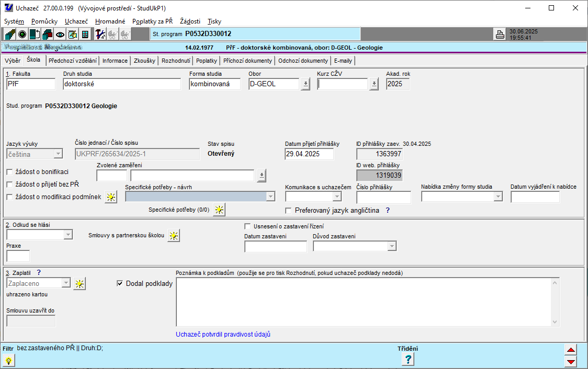Click the notepad with pencil toolbar icon
588x369 pixels.
pyautogui.click(x=73, y=34)
